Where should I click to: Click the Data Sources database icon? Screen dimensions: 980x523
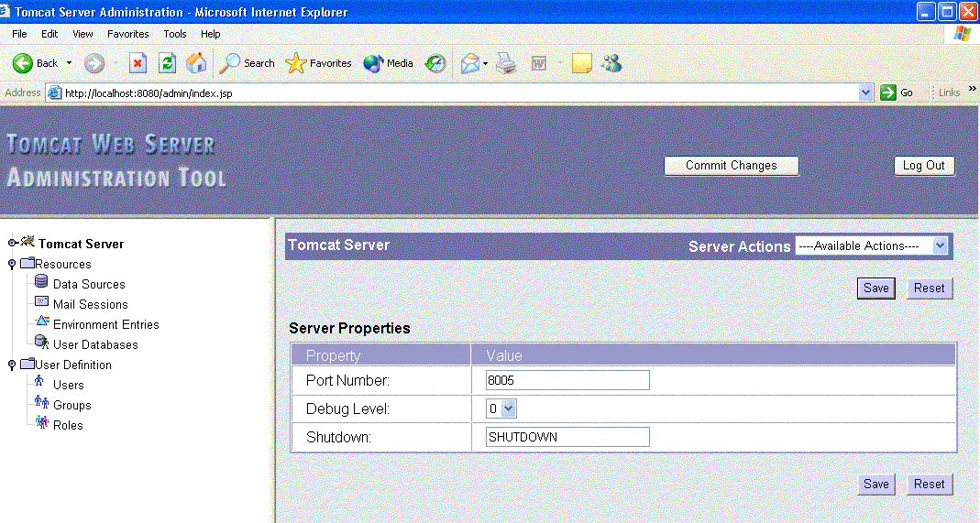[x=41, y=283]
